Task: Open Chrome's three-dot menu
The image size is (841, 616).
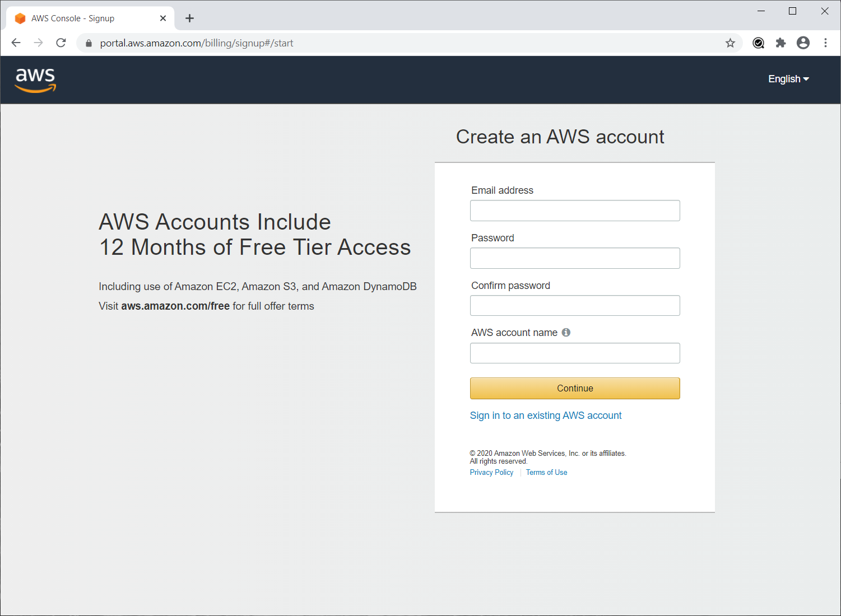Action: pyautogui.click(x=825, y=43)
